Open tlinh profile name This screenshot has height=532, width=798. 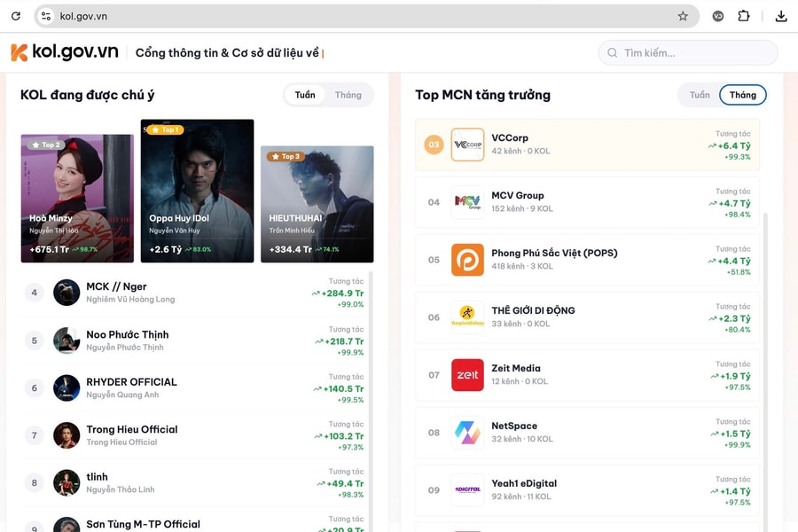pyautogui.click(x=97, y=476)
